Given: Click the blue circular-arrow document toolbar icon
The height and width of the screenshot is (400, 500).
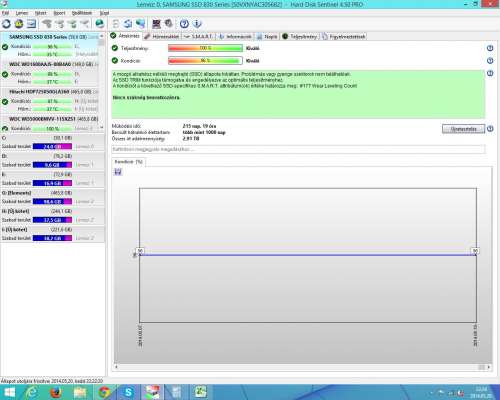Looking at the screenshot, I should 128,24.
